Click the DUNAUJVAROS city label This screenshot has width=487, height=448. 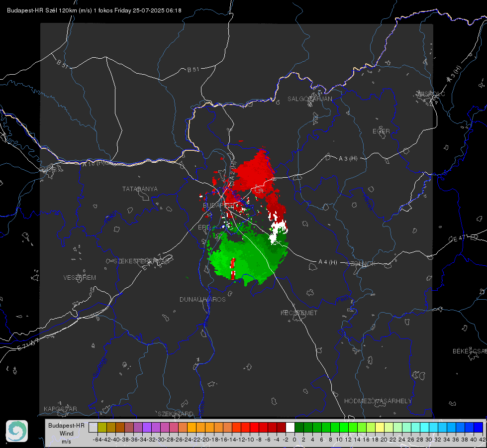[x=202, y=299]
